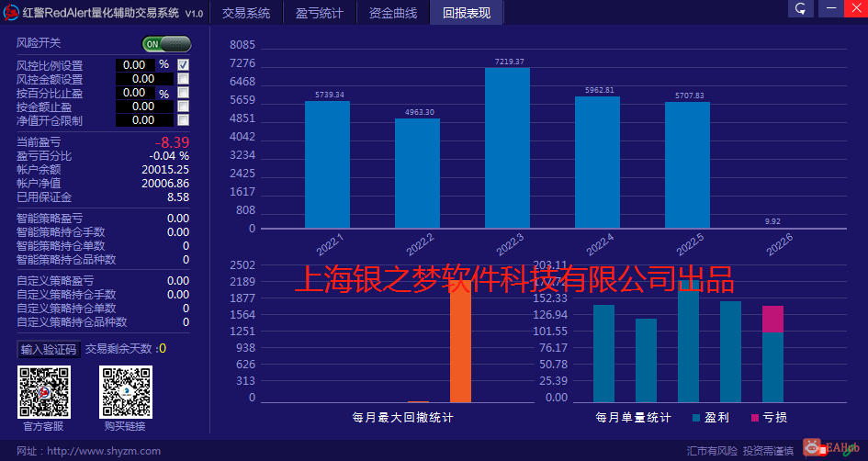The width and height of the screenshot is (868, 461).
Task: Click the 每月单量统计 chart title
Action: click(633, 418)
